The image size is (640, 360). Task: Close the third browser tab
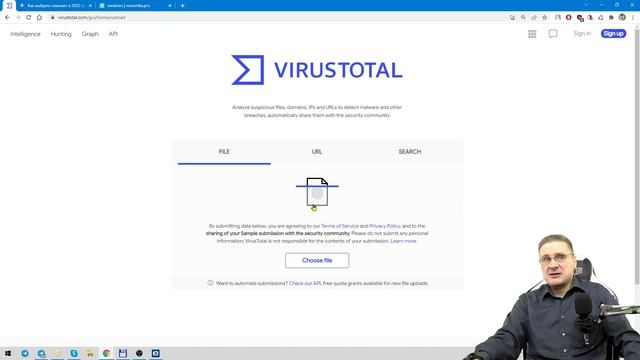[x=170, y=6]
